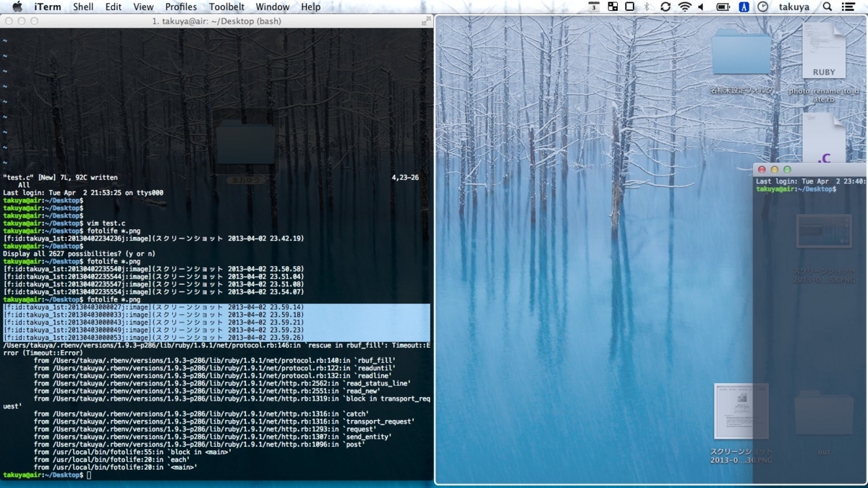Zoom the small terminal with green button

tap(788, 170)
